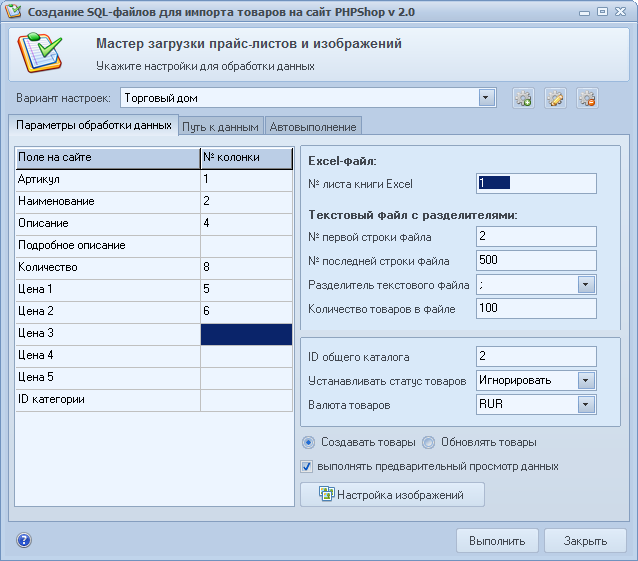Click the ID общего каталога field
This screenshot has height=561, width=638.
[x=536, y=356]
